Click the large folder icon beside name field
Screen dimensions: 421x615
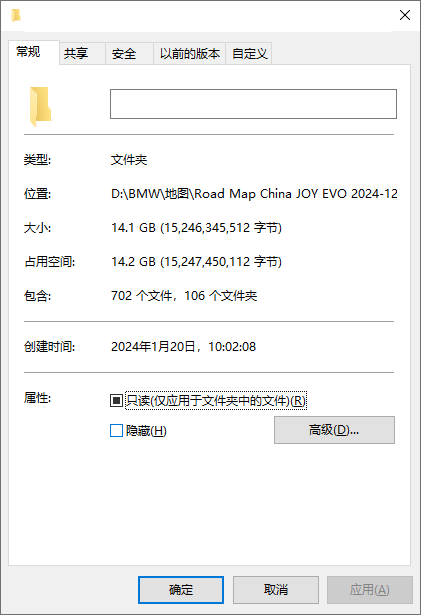[40, 106]
